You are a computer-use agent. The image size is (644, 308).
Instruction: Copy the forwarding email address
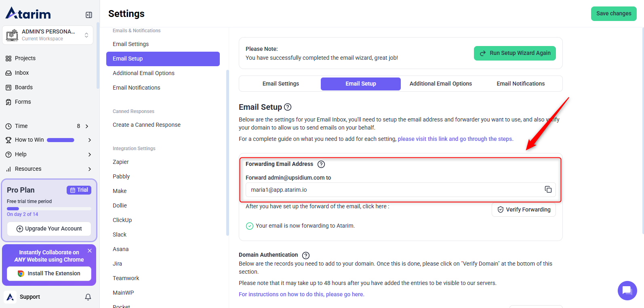click(548, 189)
